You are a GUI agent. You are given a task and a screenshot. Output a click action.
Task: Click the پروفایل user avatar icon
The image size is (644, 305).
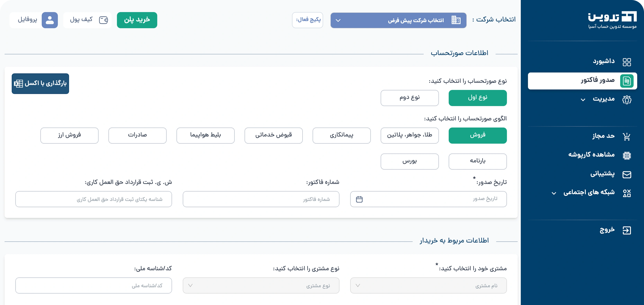point(50,20)
